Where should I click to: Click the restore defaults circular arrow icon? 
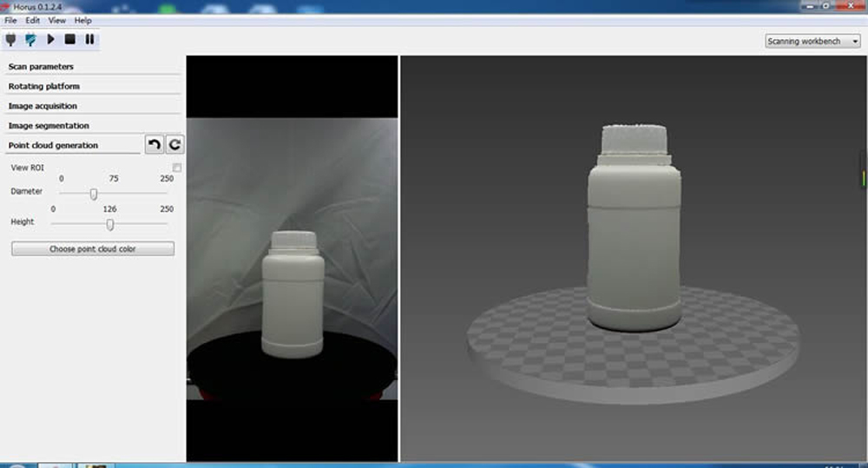click(175, 144)
